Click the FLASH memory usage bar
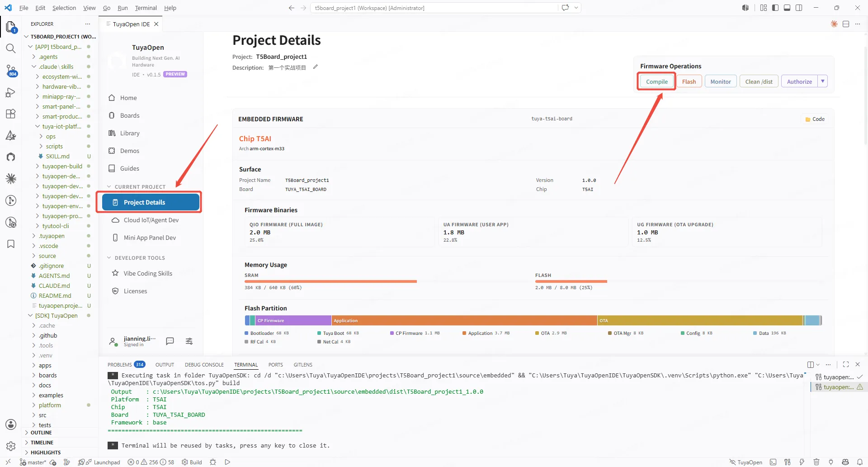 [571, 281]
